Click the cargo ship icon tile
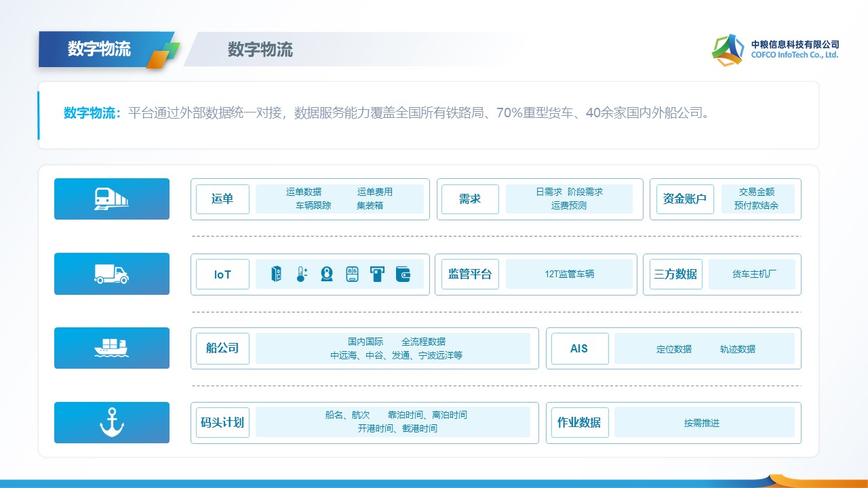This screenshot has height=488, width=868. coord(112,348)
